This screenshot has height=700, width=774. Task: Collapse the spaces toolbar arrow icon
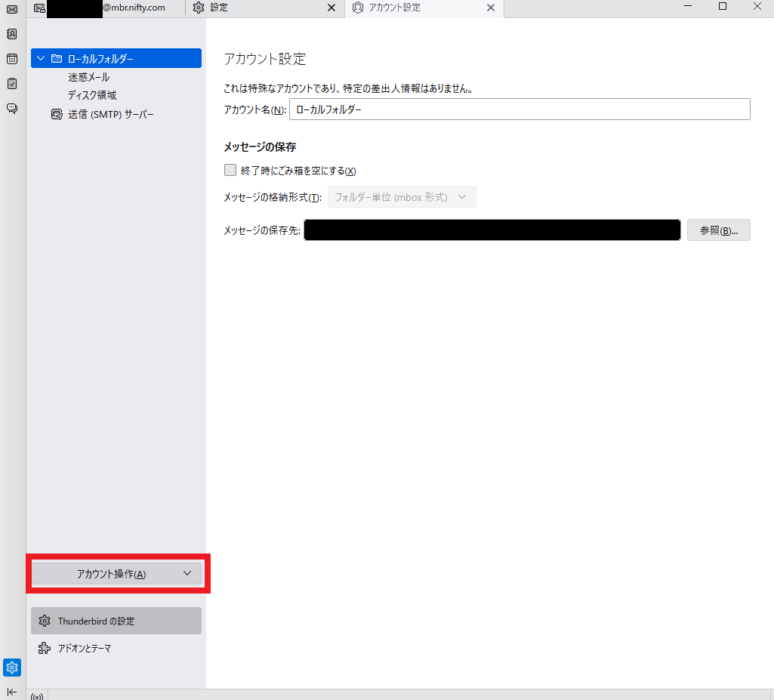click(x=12, y=692)
